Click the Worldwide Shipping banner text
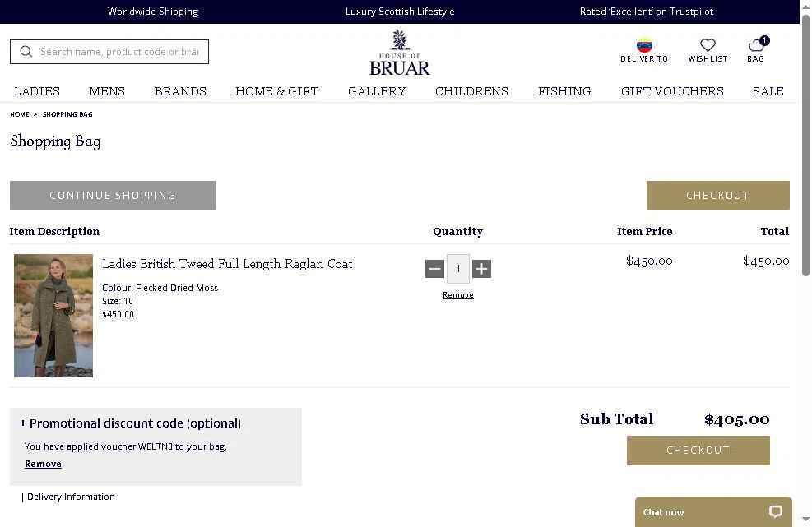Image resolution: width=812 pixels, height=527 pixels. point(153,12)
